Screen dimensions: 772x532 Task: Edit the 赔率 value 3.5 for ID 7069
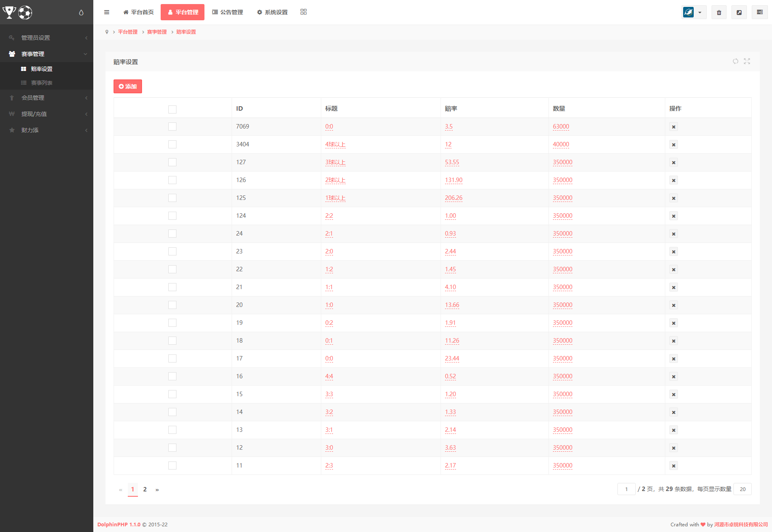[x=449, y=127]
